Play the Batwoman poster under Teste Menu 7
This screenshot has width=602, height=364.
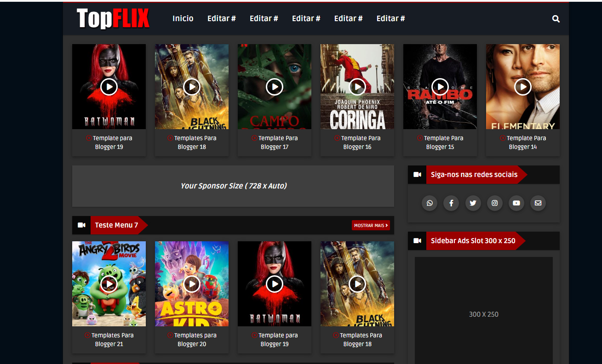[x=275, y=284]
